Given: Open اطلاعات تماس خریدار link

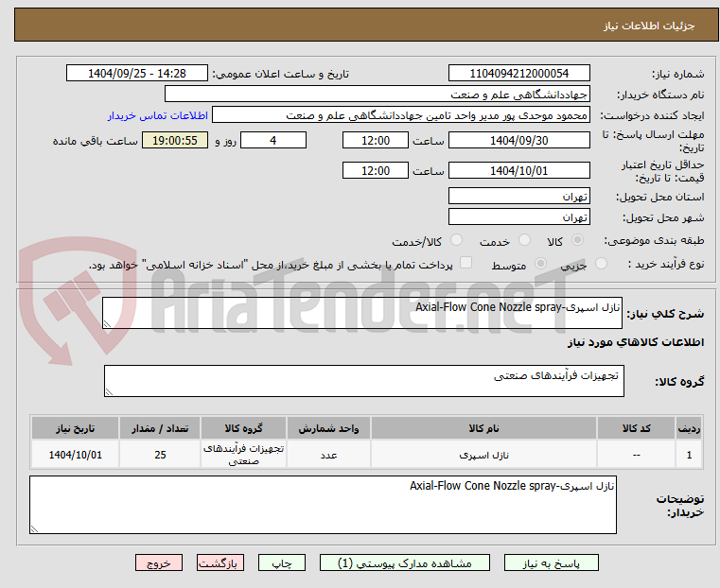Looking at the screenshot, I should (157, 115).
